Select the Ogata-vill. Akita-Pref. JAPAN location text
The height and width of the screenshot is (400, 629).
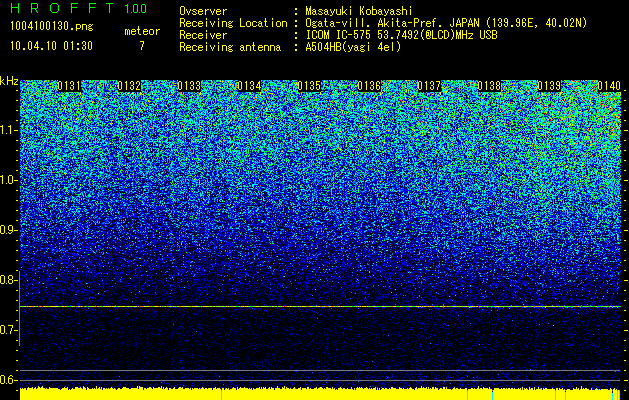point(446,23)
